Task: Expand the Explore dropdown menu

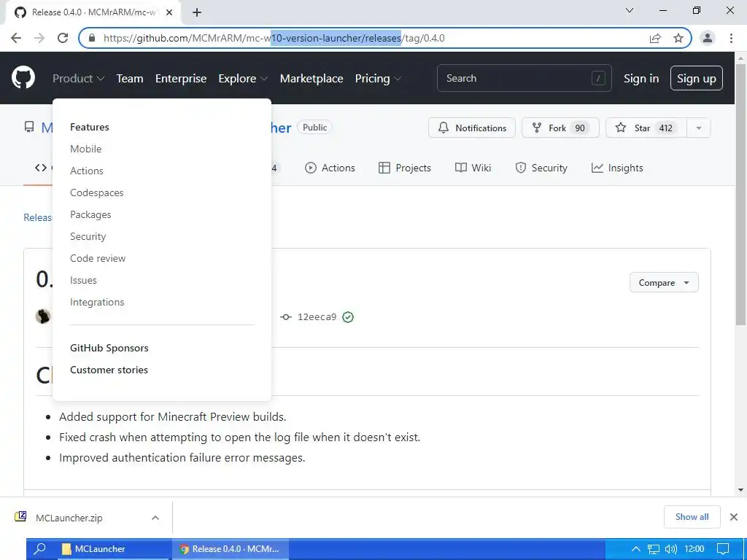Action: (243, 79)
